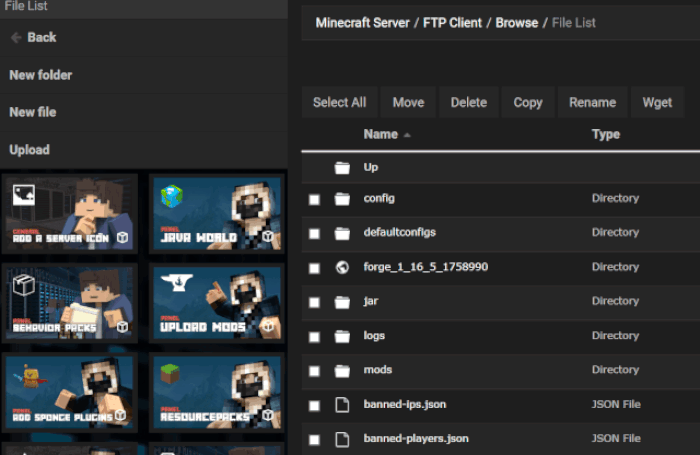This screenshot has width=700, height=455.
Task: Open the Java World tile
Action: (217, 213)
